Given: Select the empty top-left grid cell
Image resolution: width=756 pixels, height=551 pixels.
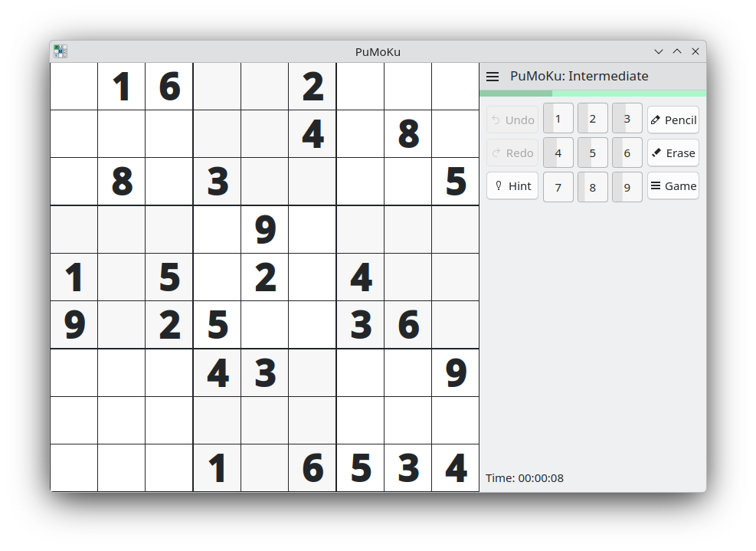Looking at the screenshot, I should [74, 87].
